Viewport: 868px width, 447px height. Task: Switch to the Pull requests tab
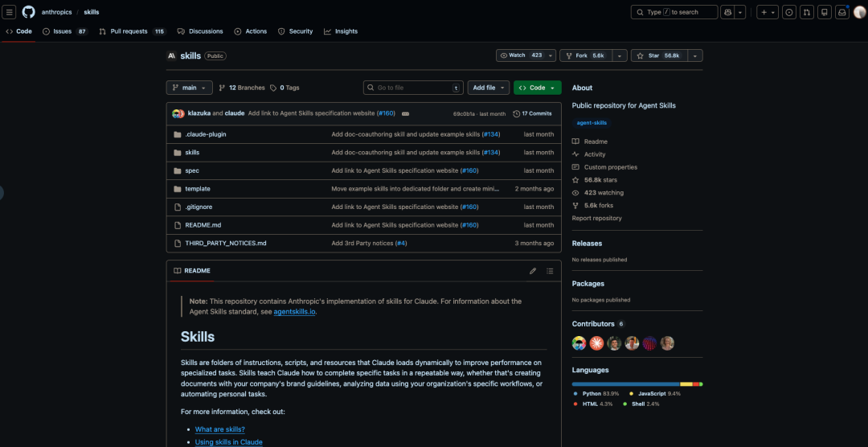pos(133,31)
